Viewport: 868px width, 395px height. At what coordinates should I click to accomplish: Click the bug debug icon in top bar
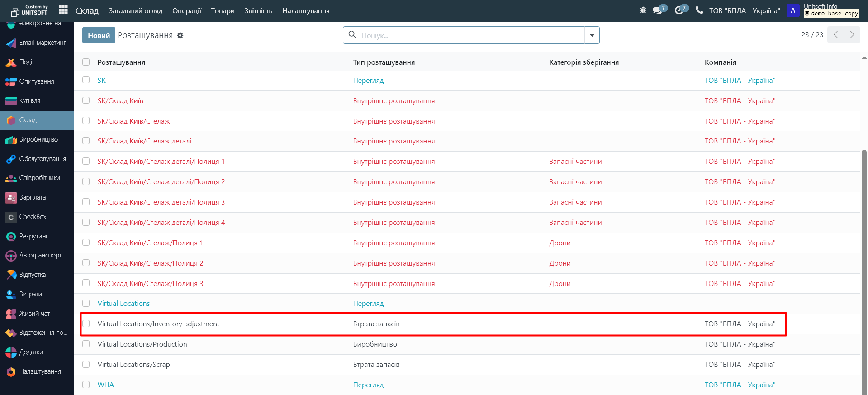pos(643,10)
